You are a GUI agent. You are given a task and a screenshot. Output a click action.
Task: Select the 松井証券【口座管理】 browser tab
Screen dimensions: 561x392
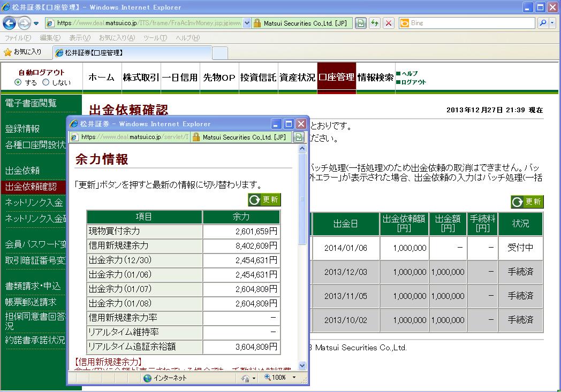132,53
